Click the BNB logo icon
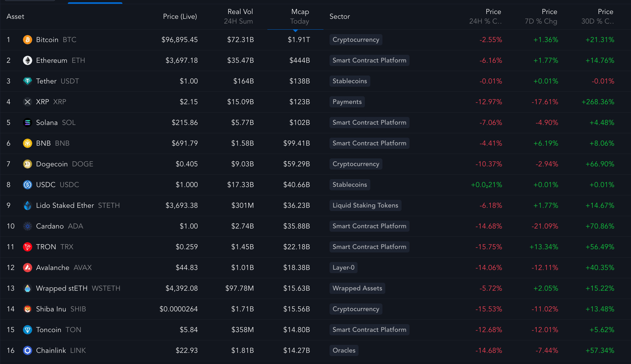Screen dimensions: 631x364 pyautogui.click(x=28, y=143)
